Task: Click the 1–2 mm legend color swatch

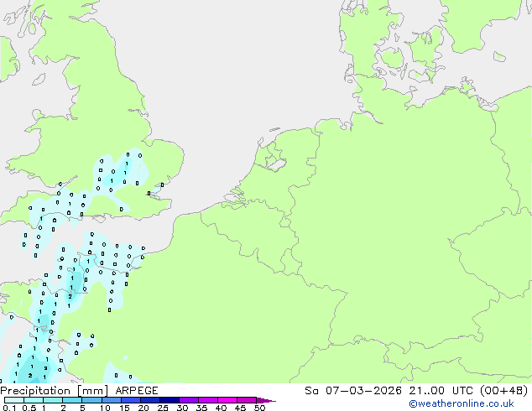Action: pos(53,400)
